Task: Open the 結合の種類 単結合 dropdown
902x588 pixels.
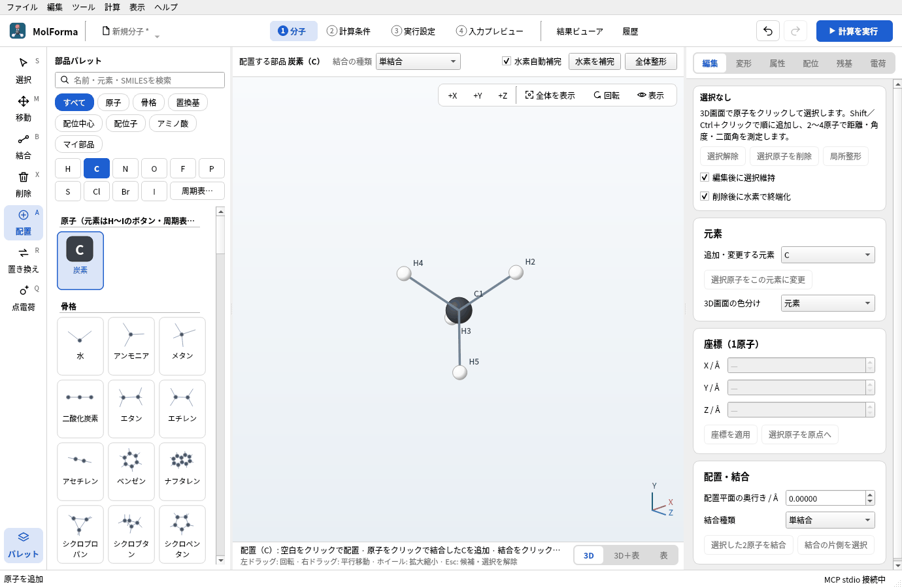Action: [x=418, y=61]
